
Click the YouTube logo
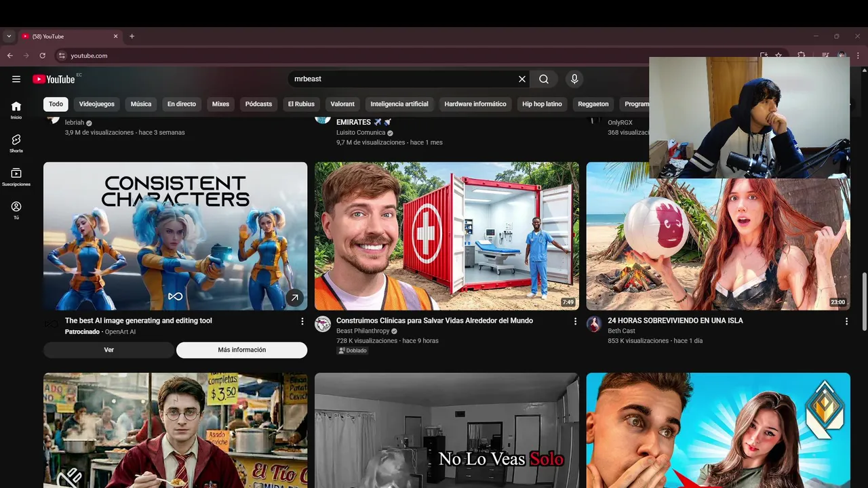(54, 79)
